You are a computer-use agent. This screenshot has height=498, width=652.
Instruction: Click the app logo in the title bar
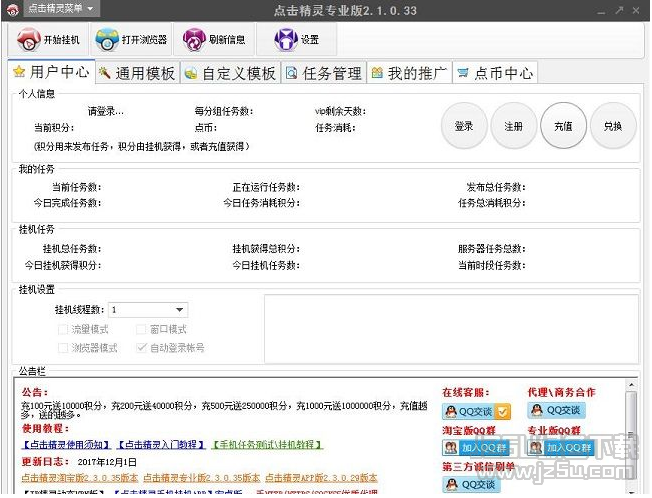click(x=12, y=10)
